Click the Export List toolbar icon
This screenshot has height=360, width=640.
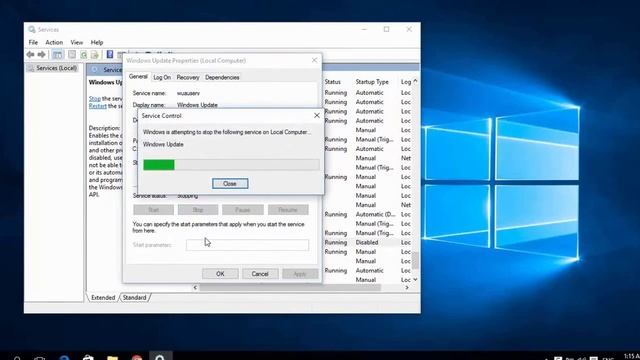click(95, 54)
